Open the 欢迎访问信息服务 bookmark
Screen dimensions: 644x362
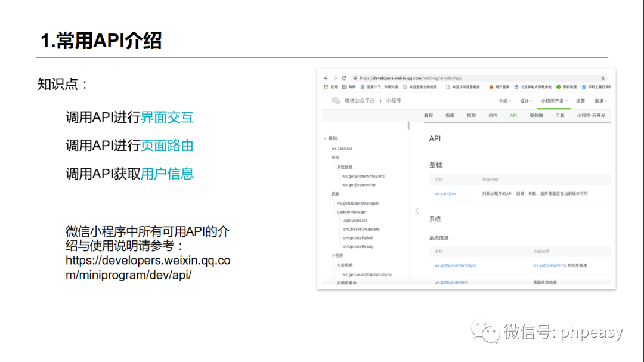click(464, 87)
